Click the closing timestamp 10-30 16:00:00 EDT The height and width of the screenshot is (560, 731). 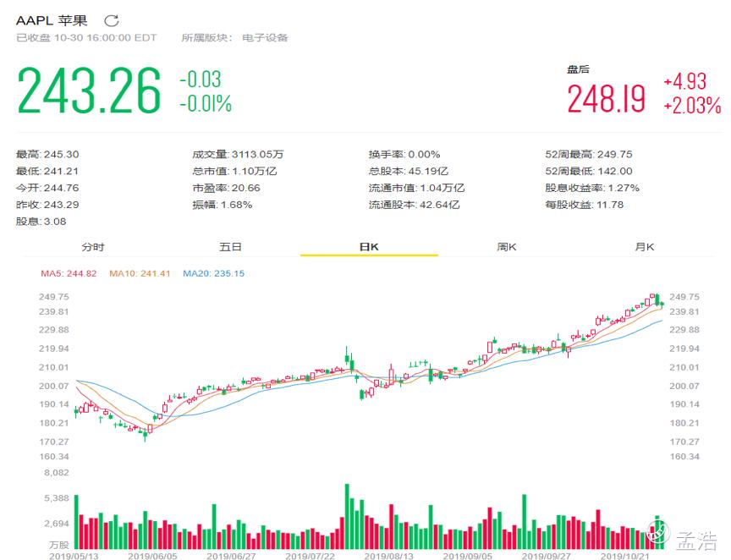click(106, 38)
